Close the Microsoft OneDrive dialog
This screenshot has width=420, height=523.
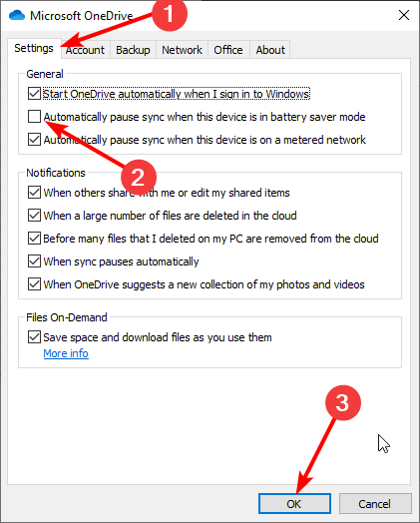tap(404, 15)
